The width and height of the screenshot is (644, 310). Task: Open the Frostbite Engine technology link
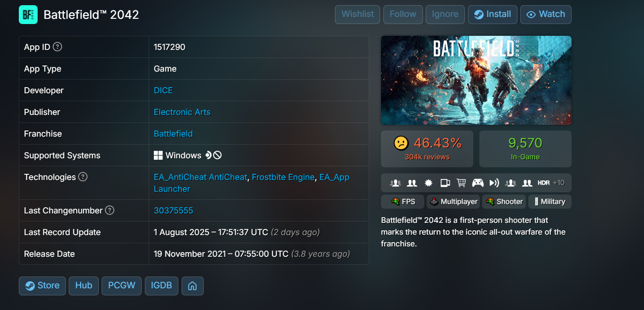pos(283,177)
